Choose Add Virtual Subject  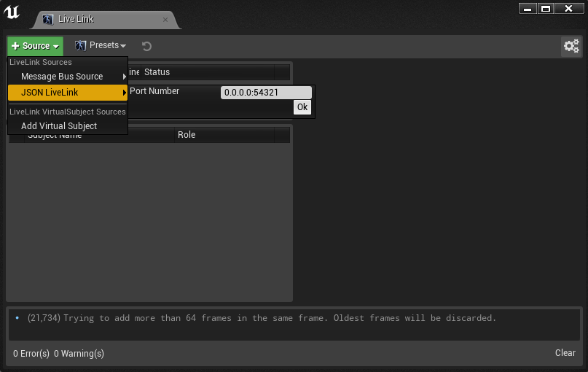click(68, 126)
